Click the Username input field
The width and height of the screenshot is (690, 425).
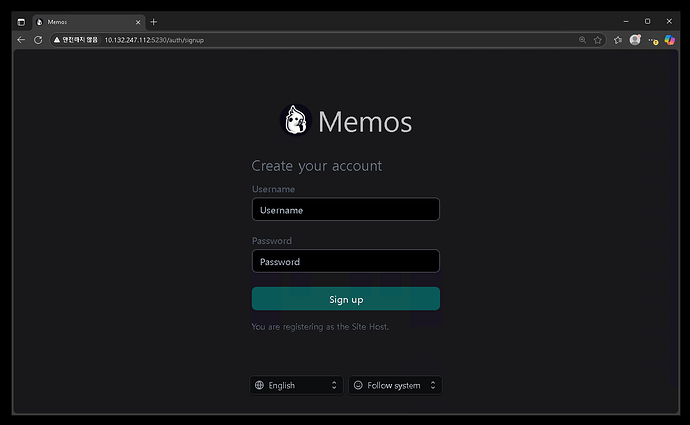click(345, 209)
